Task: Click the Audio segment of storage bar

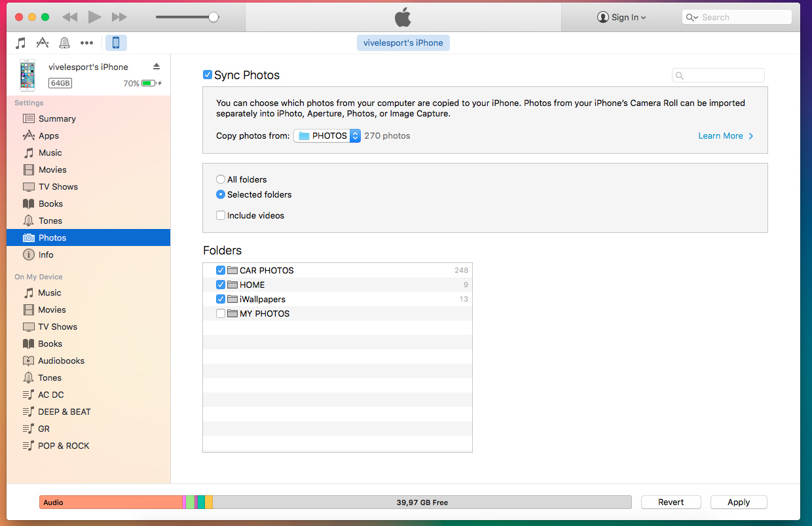Action: coord(111,502)
